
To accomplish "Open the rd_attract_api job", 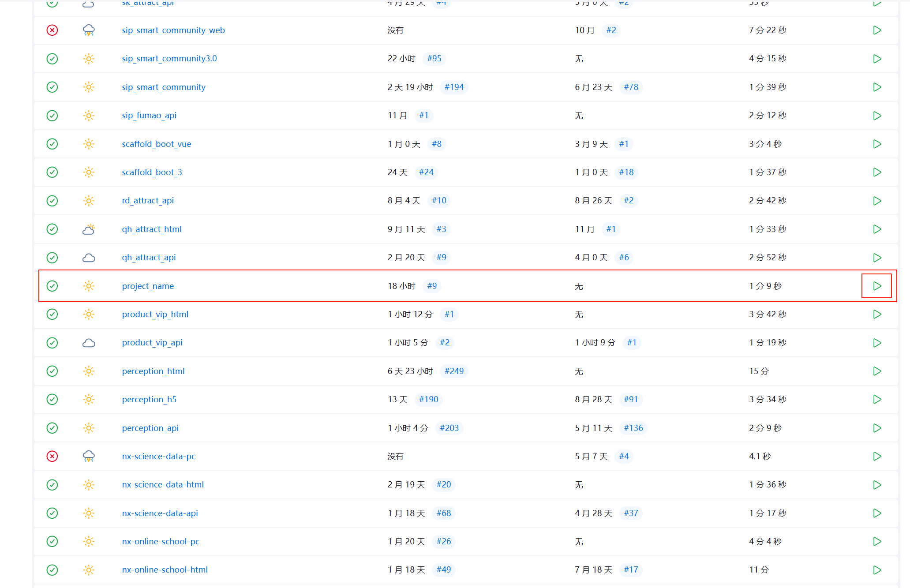I will [148, 201].
